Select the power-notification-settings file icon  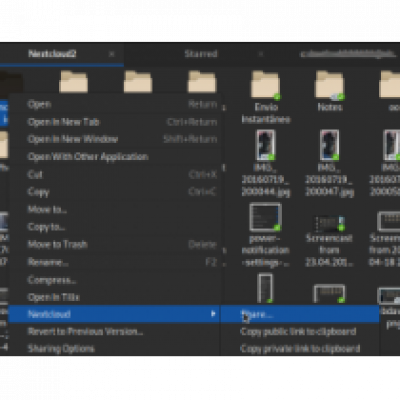point(265,217)
